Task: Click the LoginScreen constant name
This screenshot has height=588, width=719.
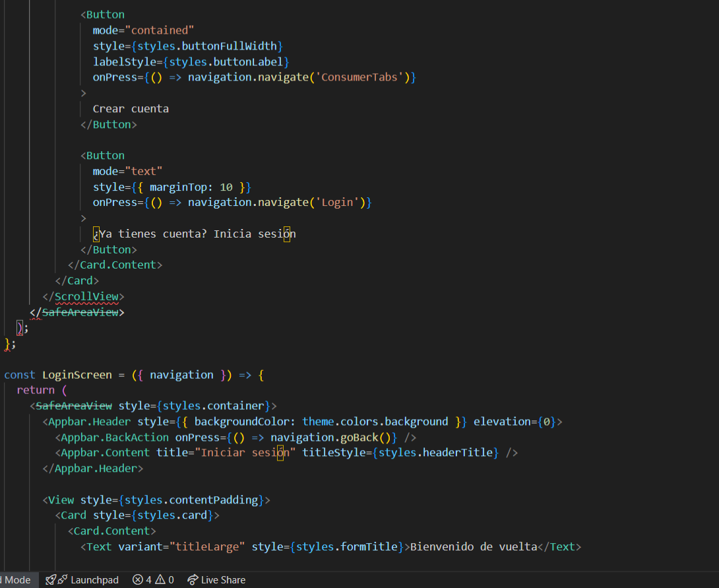Action: (x=77, y=375)
